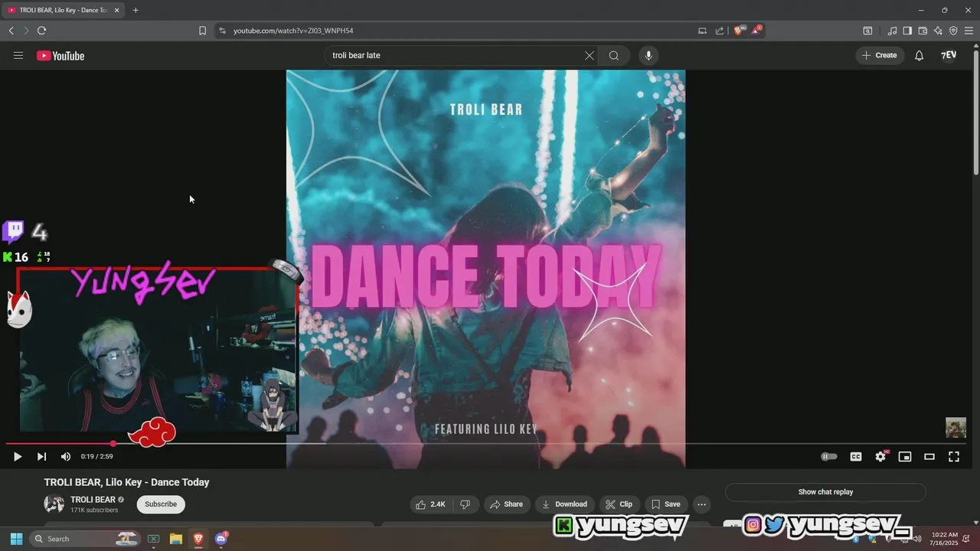Reload the current page
Image resolution: width=980 pixels, height=551 pixels.
tap(41, 31)
